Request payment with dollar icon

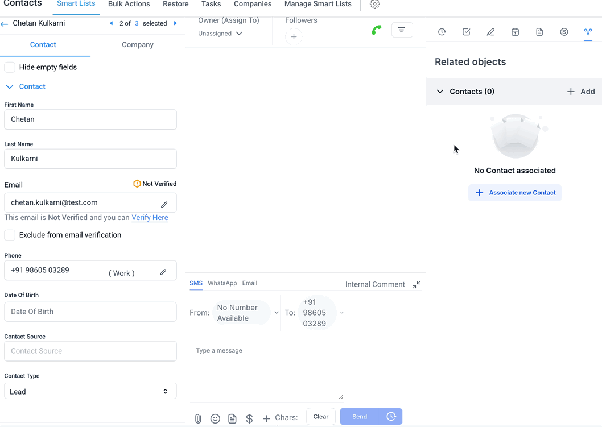pyautogui.click(x=249, y=418)
